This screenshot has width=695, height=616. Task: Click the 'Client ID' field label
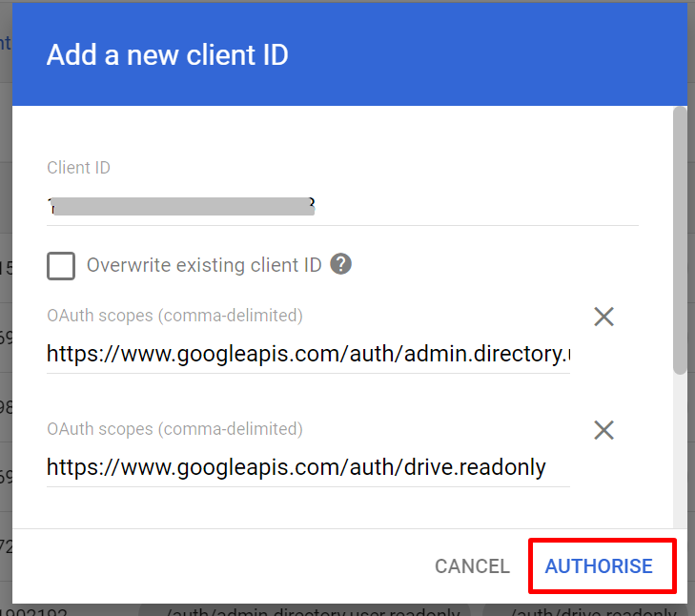pyautogui.click(x=79, y=168)
